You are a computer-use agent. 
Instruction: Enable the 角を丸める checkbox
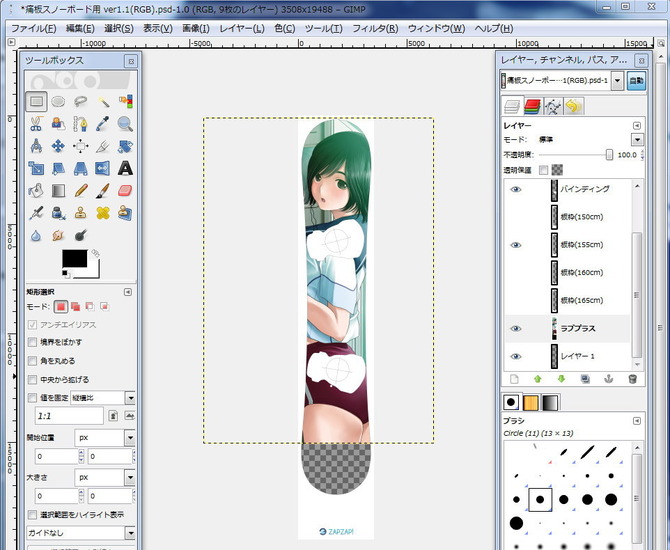point(32,361)
